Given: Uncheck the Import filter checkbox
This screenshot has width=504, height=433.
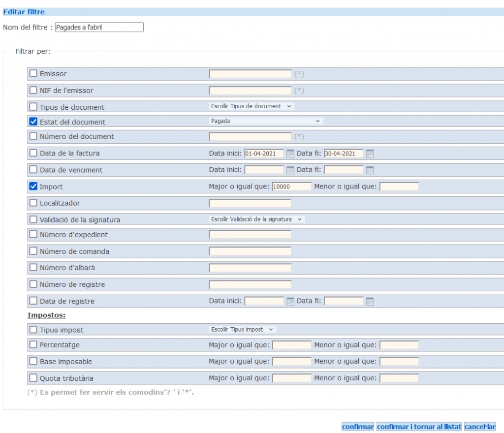Looking at the screenshot, I should [x=33, y=186].
